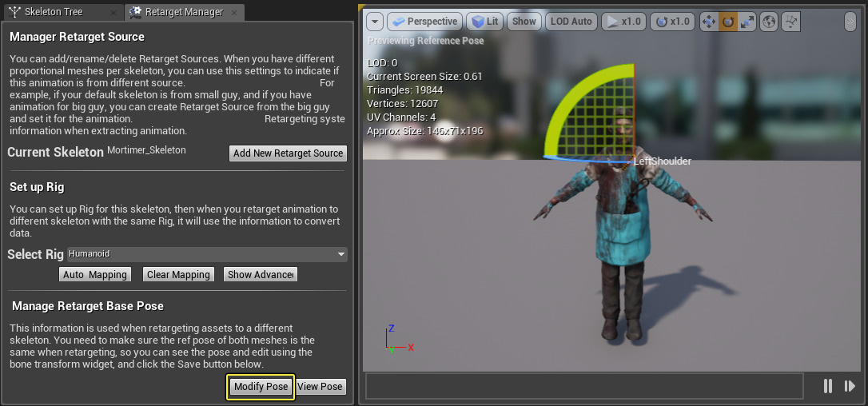
Task: Toggle world/local coordinate space globe icon
Action: (769, 22)
